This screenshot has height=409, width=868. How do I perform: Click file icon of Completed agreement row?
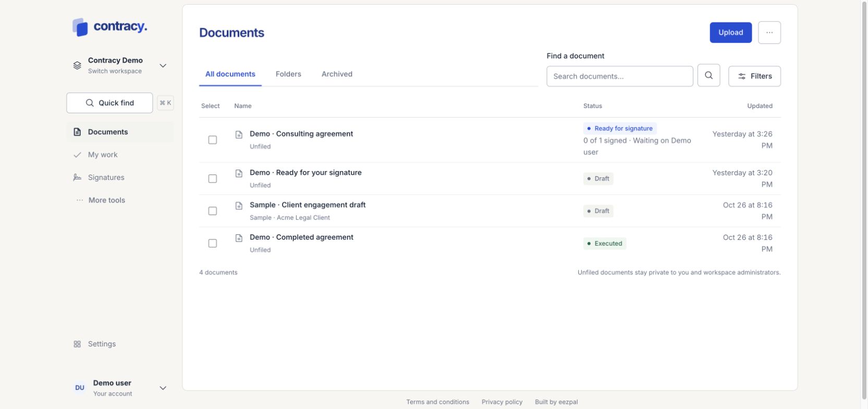(239, 238)
